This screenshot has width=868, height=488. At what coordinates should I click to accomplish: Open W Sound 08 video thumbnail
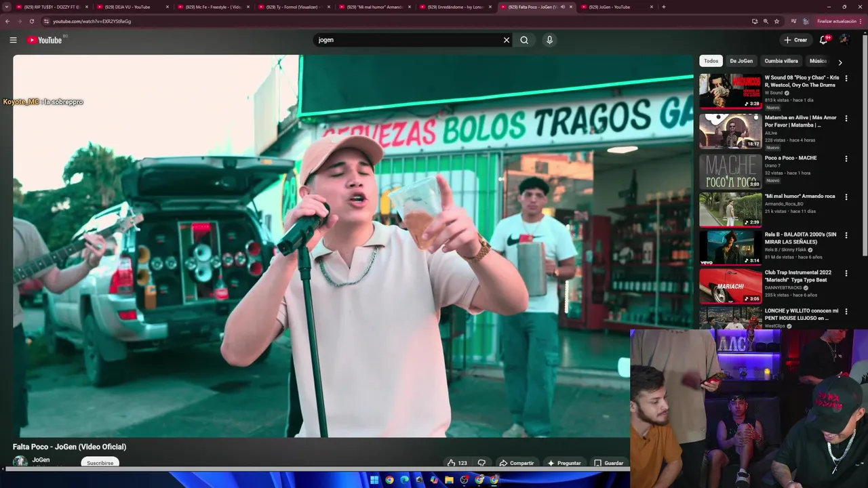(730, 91)
